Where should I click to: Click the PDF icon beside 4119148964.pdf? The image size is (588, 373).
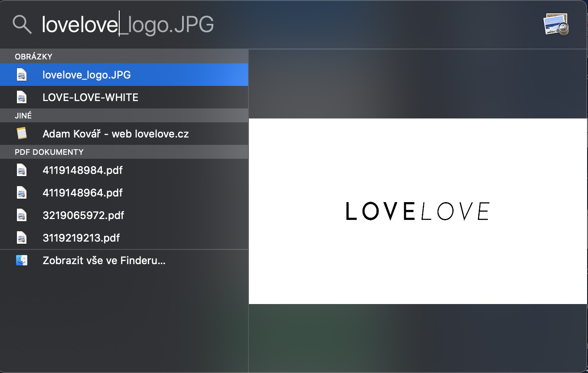pos(22,193)
